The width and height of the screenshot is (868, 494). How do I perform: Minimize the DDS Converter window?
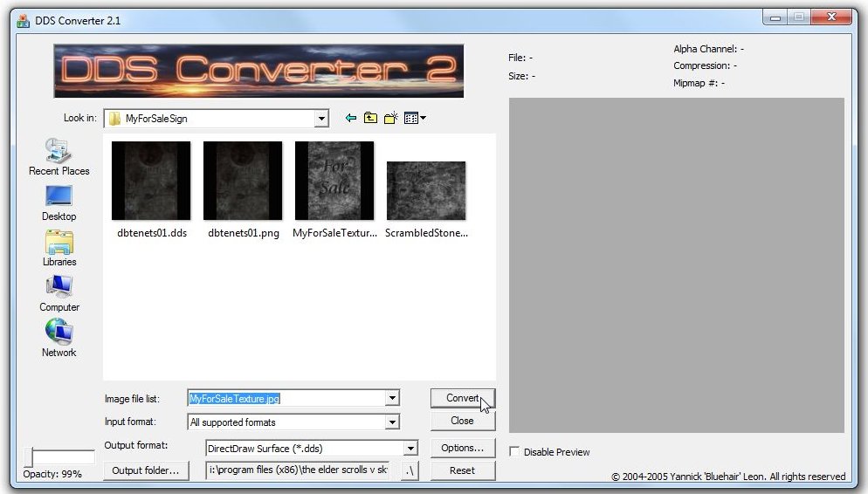(775, 17)
